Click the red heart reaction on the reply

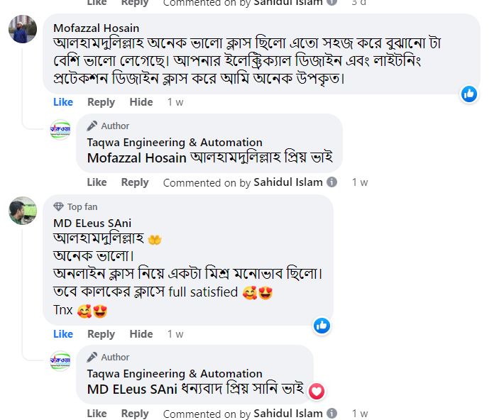click(317, 390)
